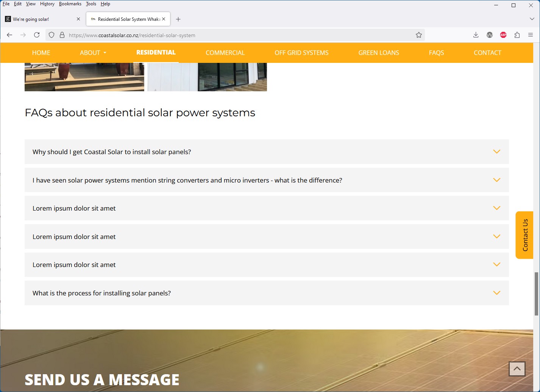
Task: Open the Bookmarks menu in menu bar
Action: pyautogui.click(x=70, y=4)
